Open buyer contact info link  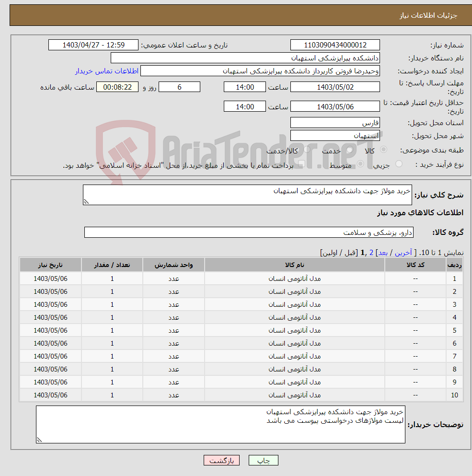point(107,71)
